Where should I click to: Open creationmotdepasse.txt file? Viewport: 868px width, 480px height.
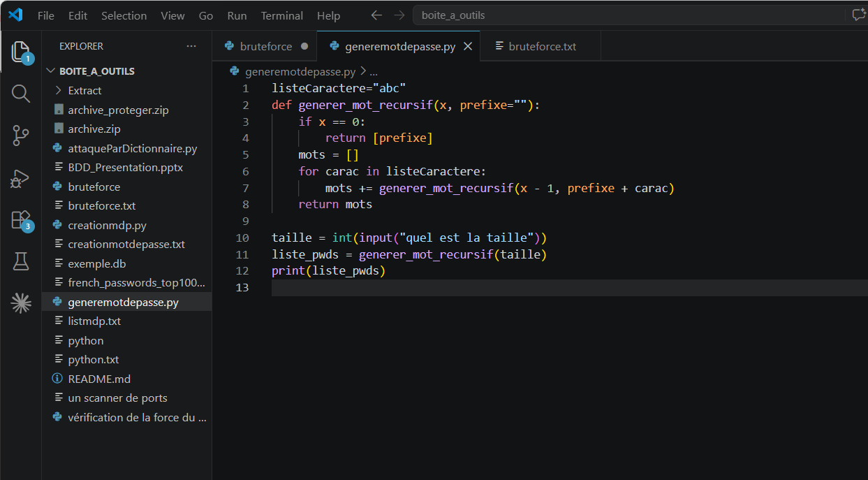126,244
